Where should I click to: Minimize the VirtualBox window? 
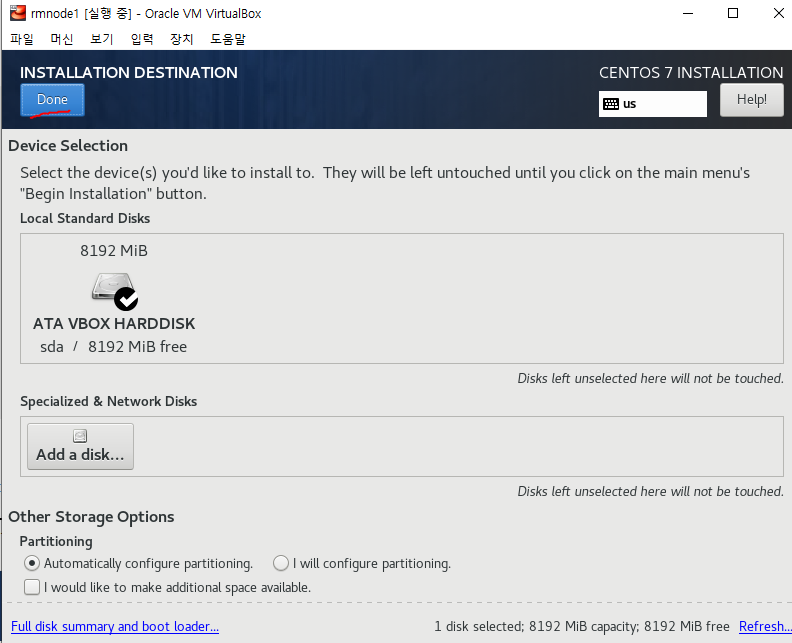pyautogui.click(x=687, y=13)
